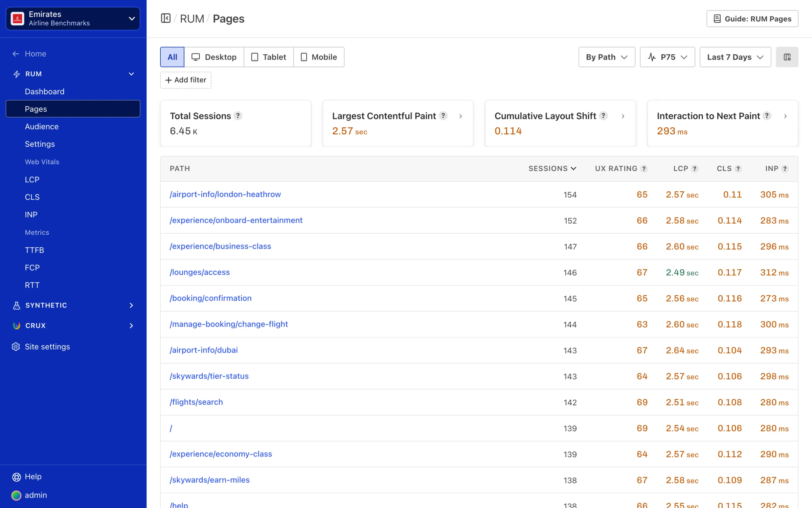Expand the SYNTHETIC section chevron
812x508 pixels.
tap(131, 305)
